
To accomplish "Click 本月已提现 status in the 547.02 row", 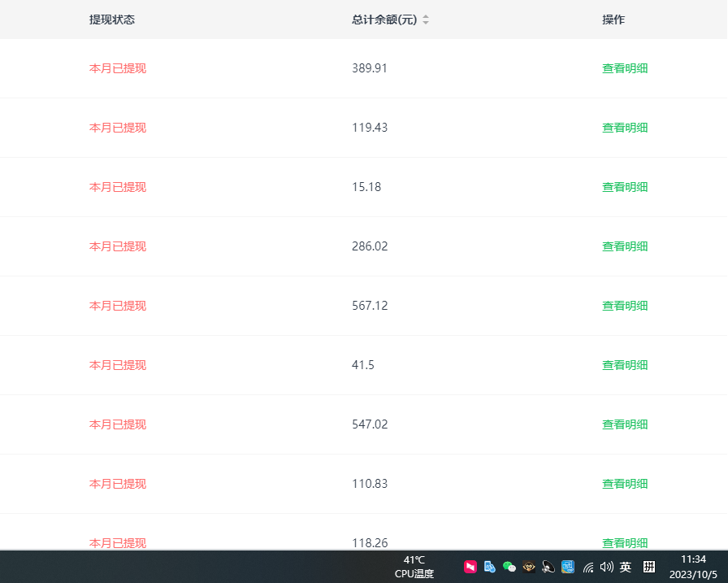I will point(118,424).
